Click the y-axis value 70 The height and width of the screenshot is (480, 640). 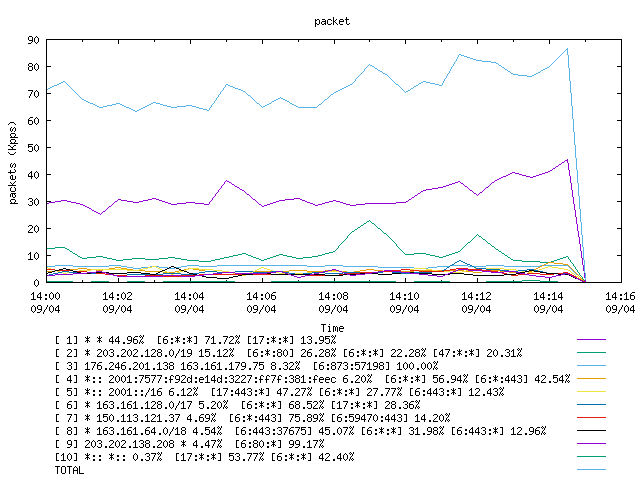tap(33, 94)
